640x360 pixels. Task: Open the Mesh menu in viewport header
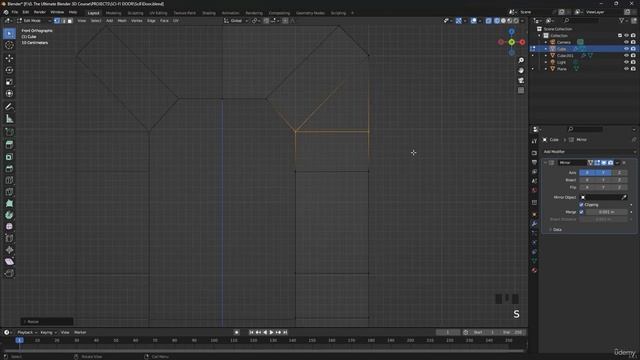coord(122,21)
